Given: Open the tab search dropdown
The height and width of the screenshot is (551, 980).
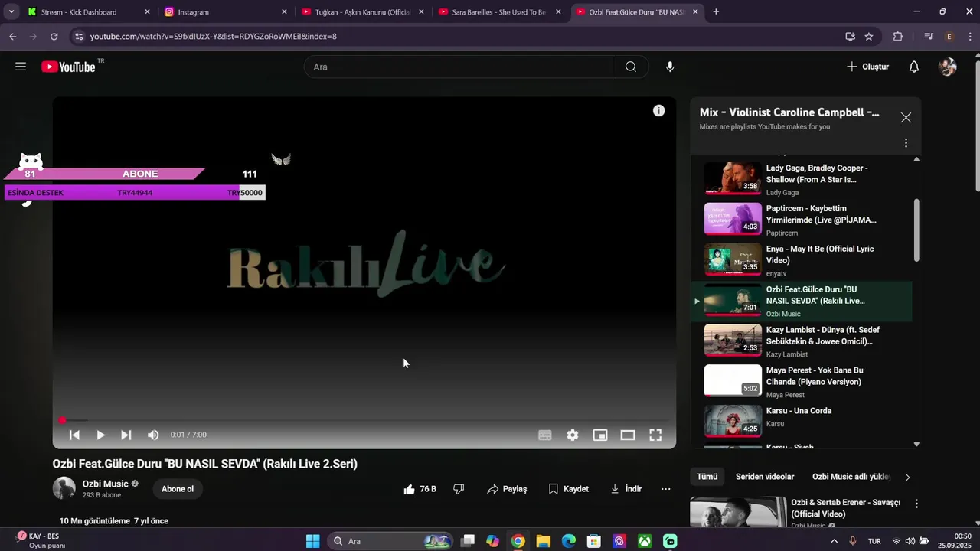Looking at the screenshot, I should click(x=11, y=12).
